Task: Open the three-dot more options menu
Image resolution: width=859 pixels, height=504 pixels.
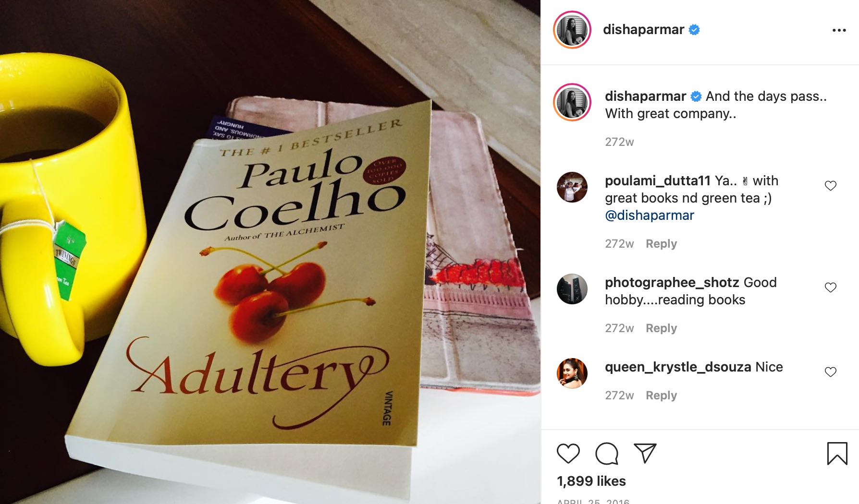Action: pos(839,30)
